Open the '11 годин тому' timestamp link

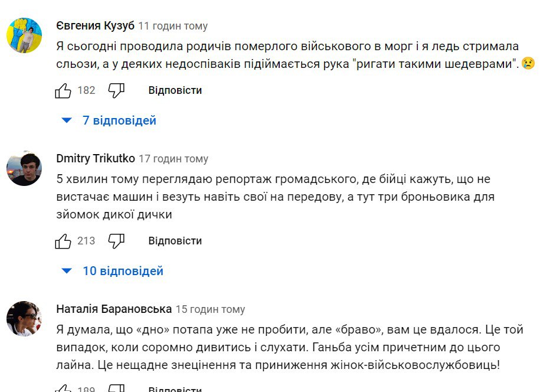pyautogui.click(x=173, y=26)
